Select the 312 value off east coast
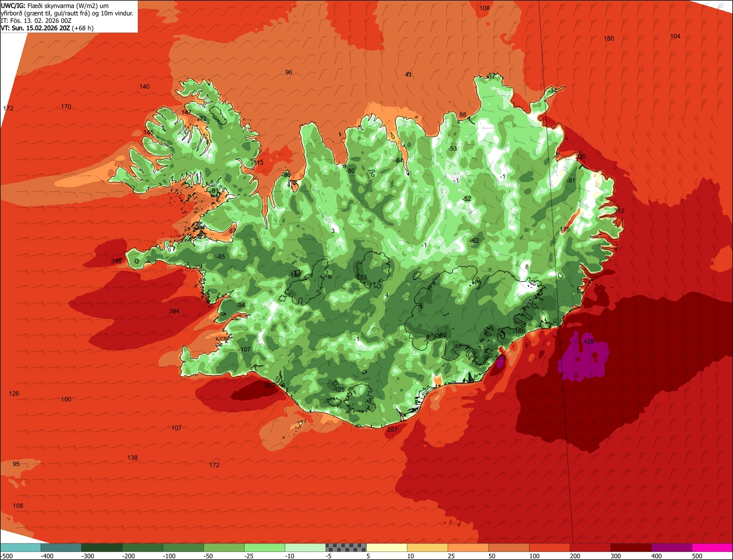 click(x=619, y=211)
